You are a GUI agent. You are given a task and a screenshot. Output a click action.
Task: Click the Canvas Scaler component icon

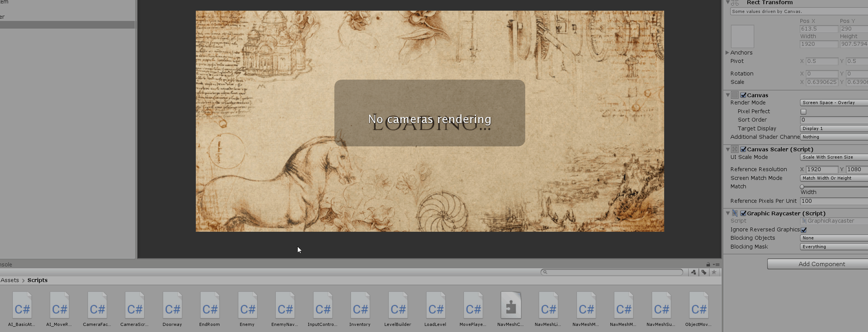pyautogui.click(x=735, y=149)
